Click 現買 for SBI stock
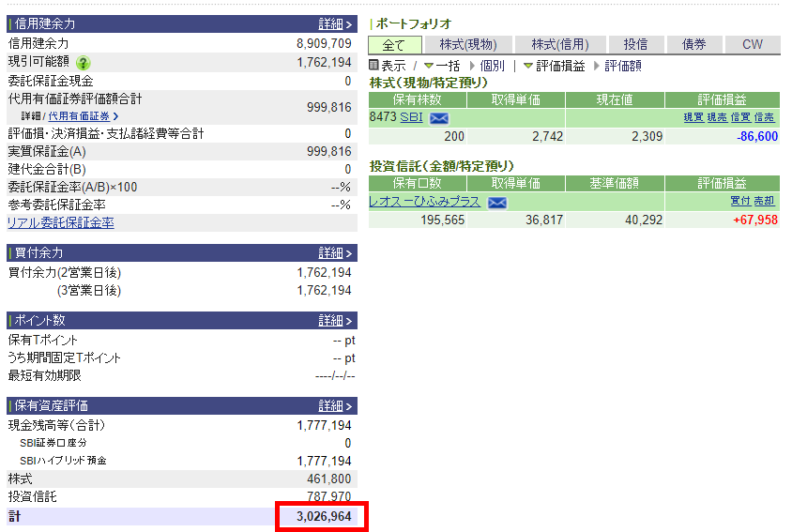The width and height of the screenshot is (792, 532). coord(693,117)
